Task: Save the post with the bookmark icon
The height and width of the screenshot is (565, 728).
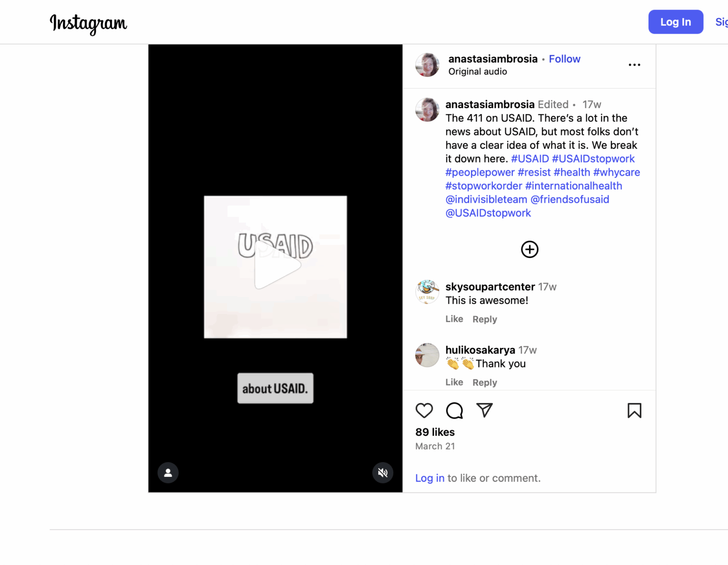Action: coord(634,411)
